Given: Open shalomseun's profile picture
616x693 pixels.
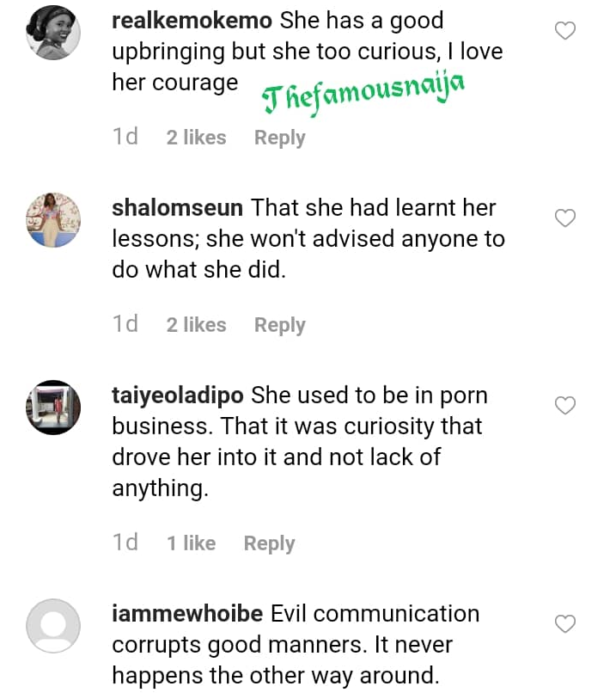Looking at the screenshot, I should pyautogui.click(x=53, y=222).
